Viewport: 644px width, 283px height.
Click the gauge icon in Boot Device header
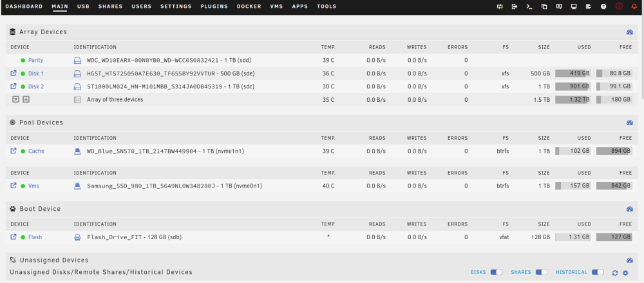click(630, 209)
